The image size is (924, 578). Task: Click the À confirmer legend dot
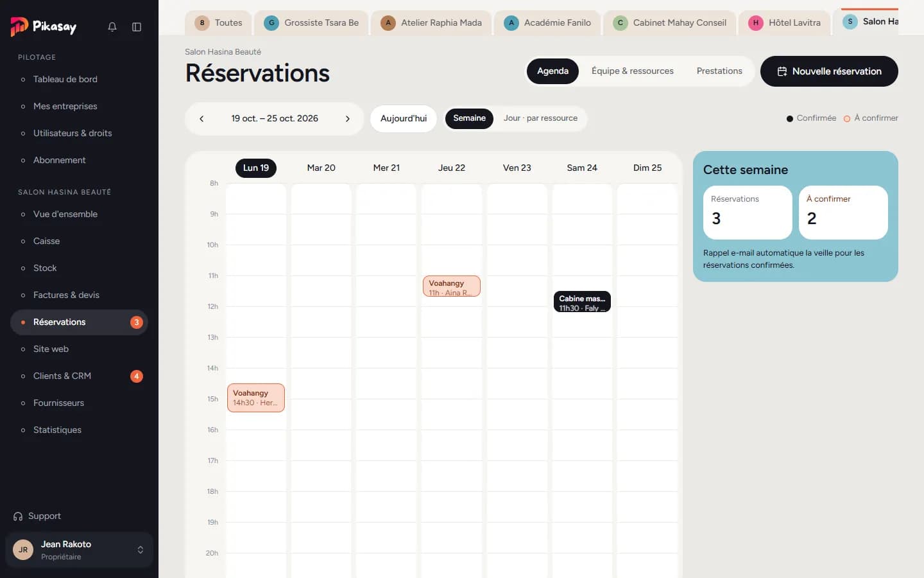click(847, 119)
